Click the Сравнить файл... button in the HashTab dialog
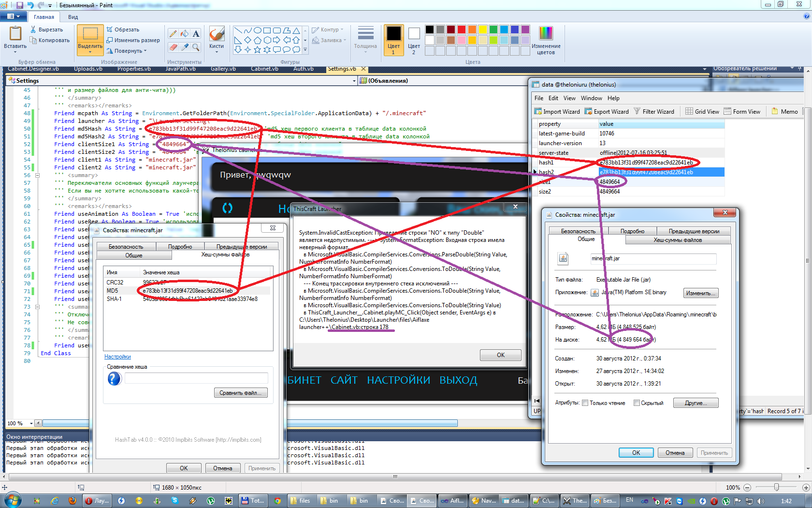812x508 pixels. pos(240,393)
